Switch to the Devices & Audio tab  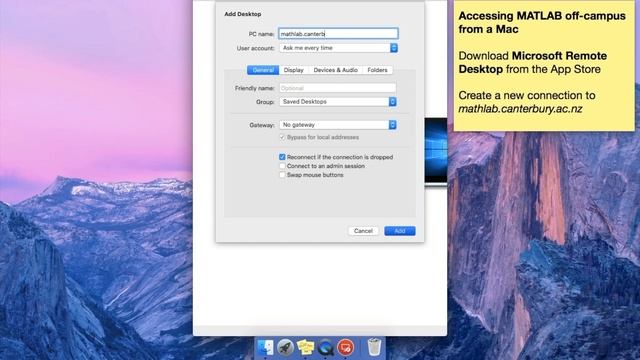point(336,70)
